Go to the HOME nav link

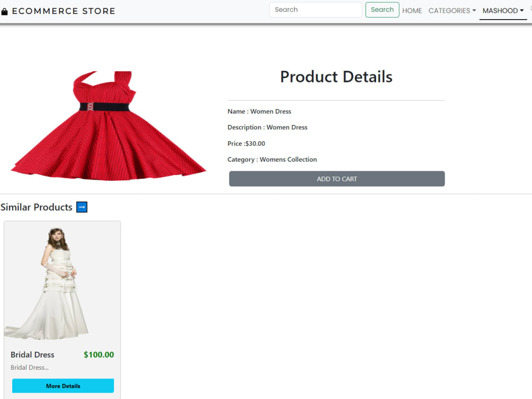pos(412,11)
